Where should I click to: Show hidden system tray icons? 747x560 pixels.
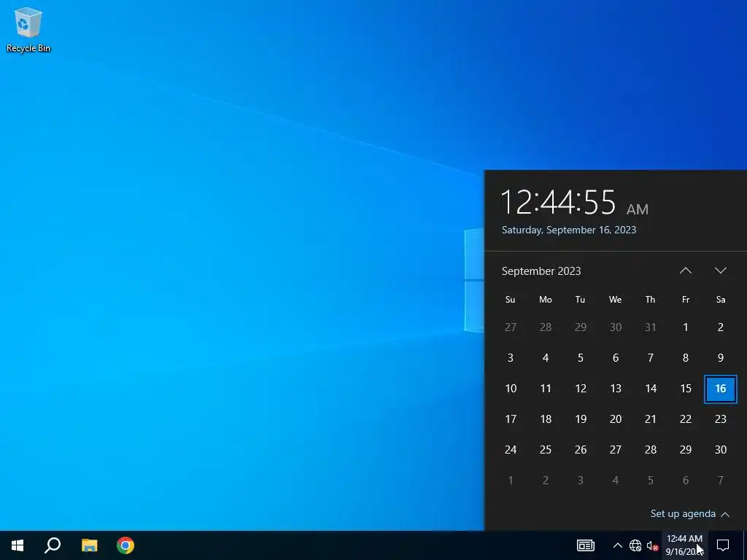[617, 545]
